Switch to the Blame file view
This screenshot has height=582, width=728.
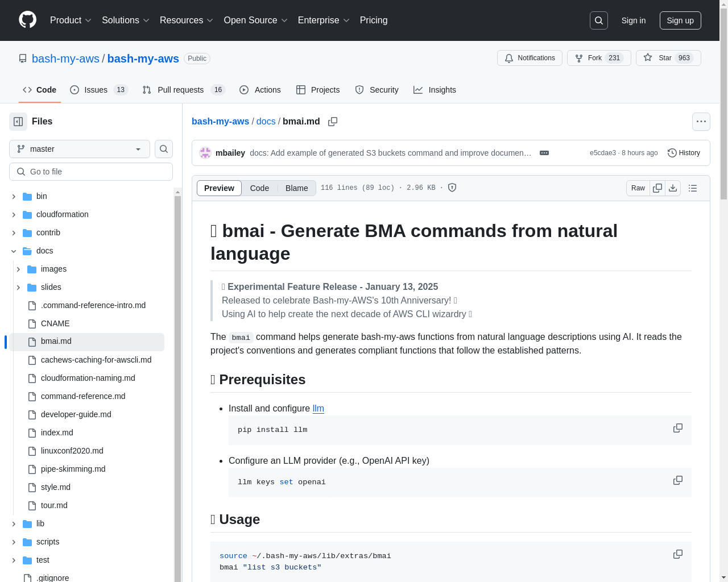click(x=297, y=188)
